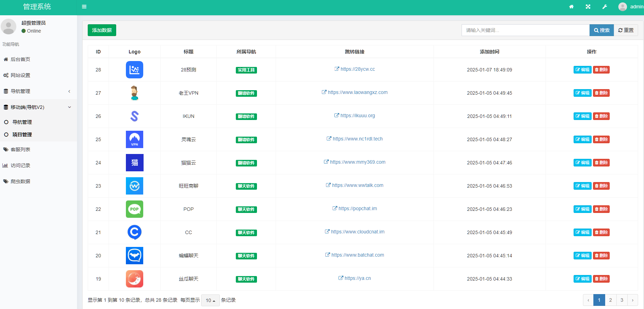Viewport: 644px width, 309px height.
Task: Click the green POP logo icon
Action: coord(135,209)
